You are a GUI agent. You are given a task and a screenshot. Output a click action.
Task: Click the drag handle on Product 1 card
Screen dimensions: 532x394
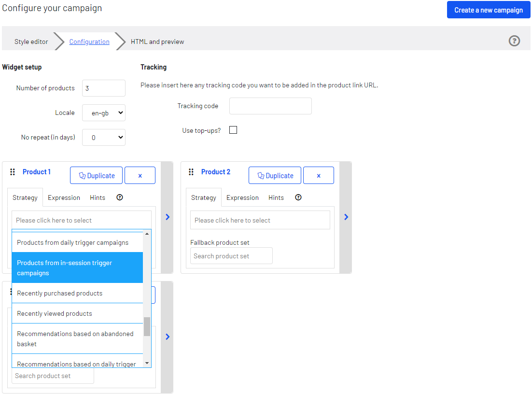(x=12, y=172)
